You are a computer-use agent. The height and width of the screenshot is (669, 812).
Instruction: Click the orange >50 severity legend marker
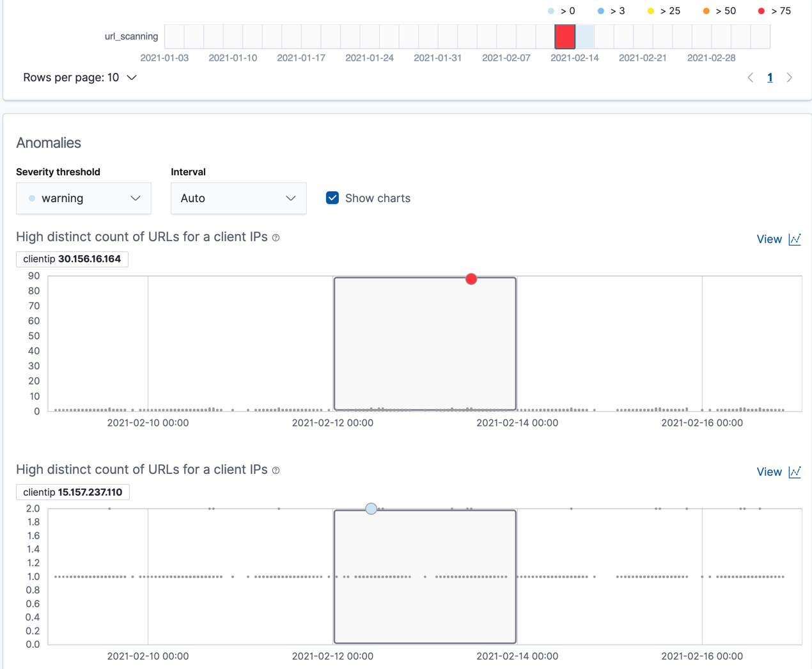click(705, 10)
